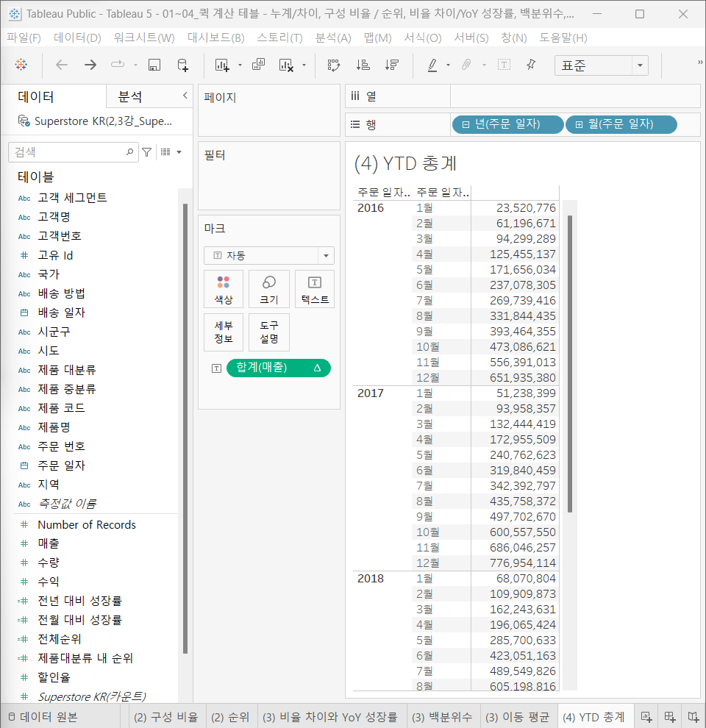The width and height of the screenshot is (706, 728).
Task: Click the 색상 button on the Marks card
Action: click(224, 289)
